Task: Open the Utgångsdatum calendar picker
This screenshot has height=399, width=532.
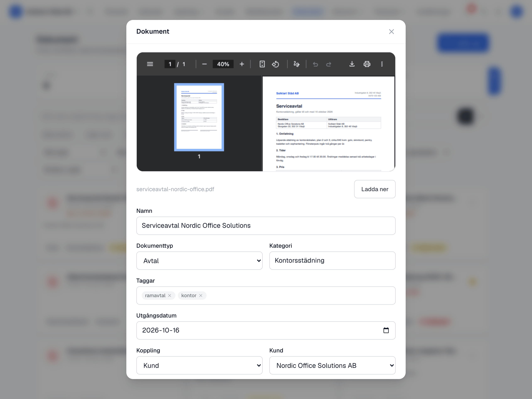Action: 386,330
